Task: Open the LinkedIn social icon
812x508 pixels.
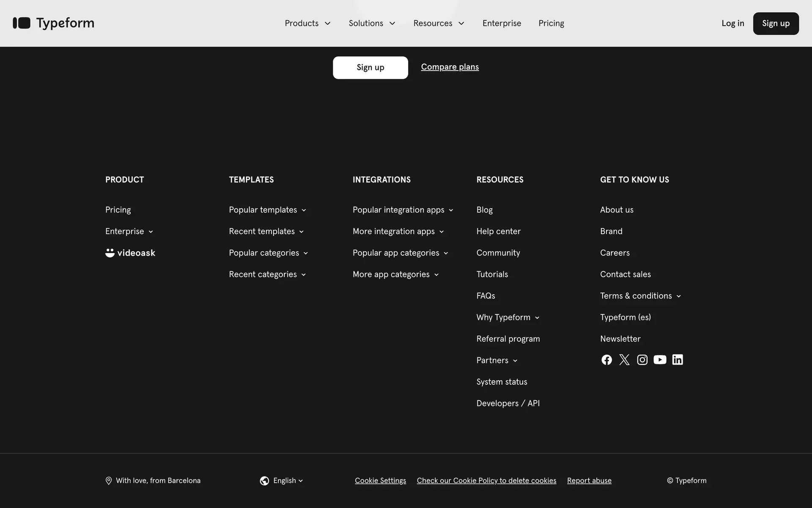Action: coord(678,360)
